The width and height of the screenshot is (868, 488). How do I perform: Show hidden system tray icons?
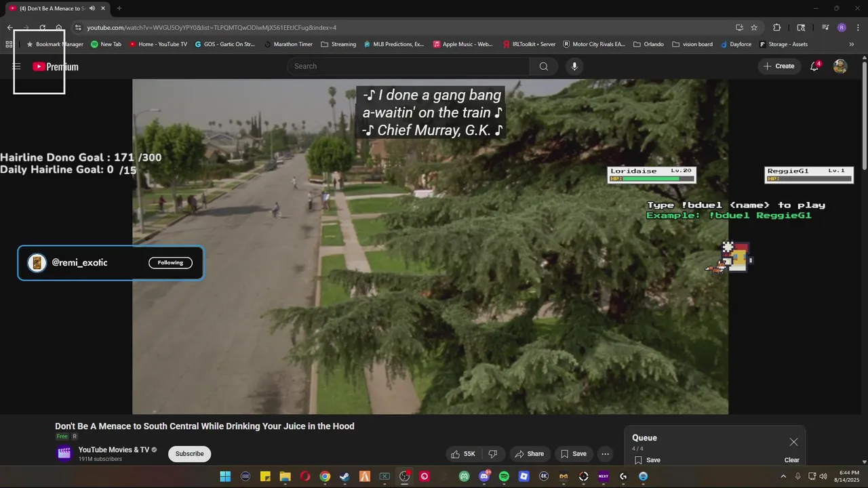tap(783, 476)
